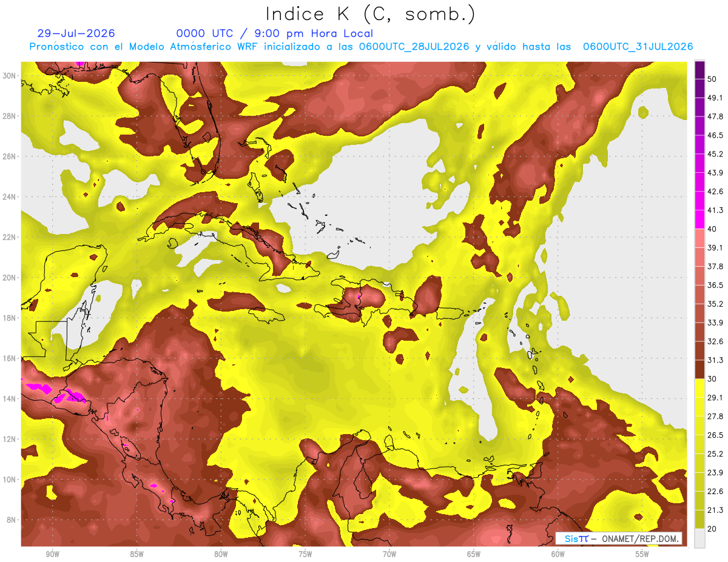Viewport: 728px width, 562px height.
Task: Click the colorbar label "45.2"
Action: point(715,154)
